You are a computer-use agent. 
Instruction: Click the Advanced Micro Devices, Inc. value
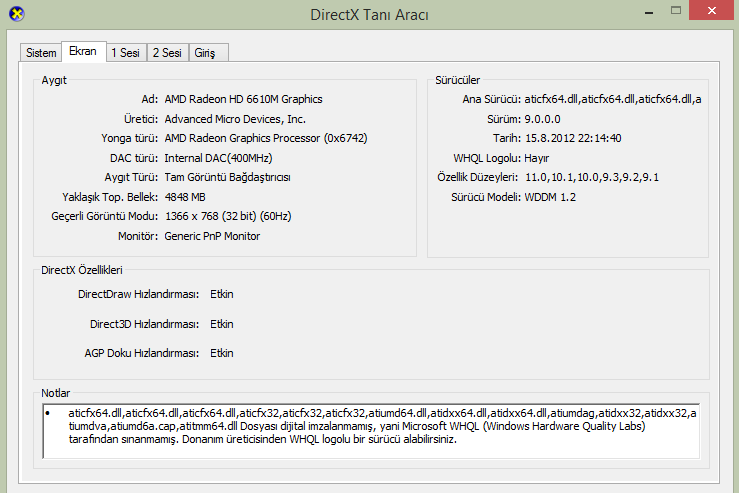tap(235, 119)
